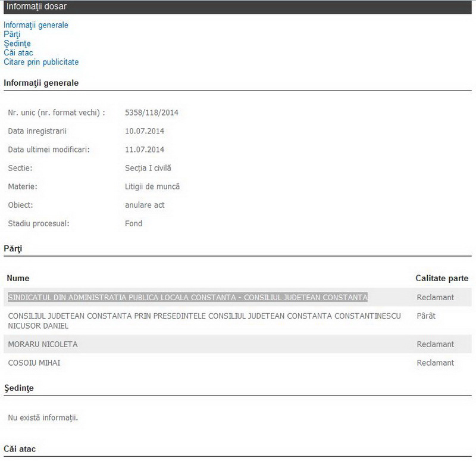Go to the Ședințe anchor link

pos(17,43)
